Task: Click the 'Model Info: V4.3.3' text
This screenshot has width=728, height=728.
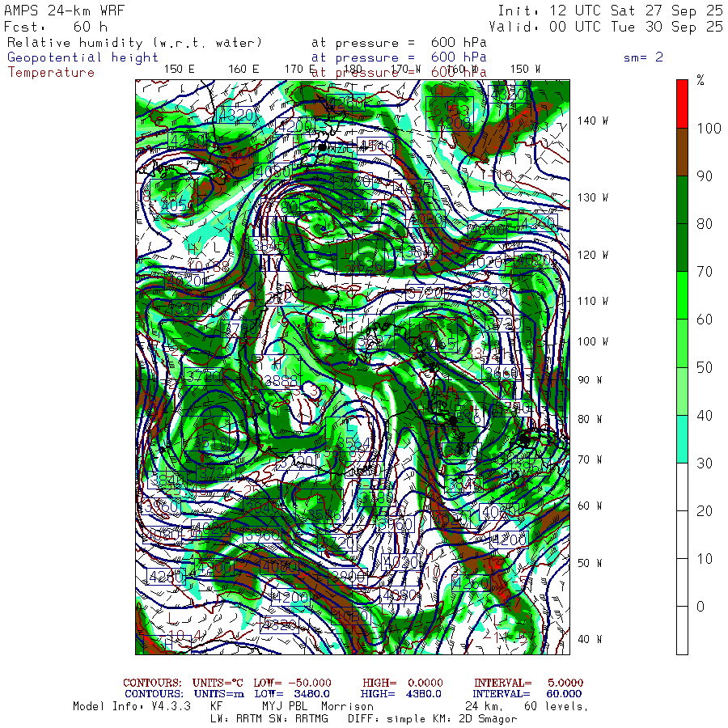Action: pos(132,707)
